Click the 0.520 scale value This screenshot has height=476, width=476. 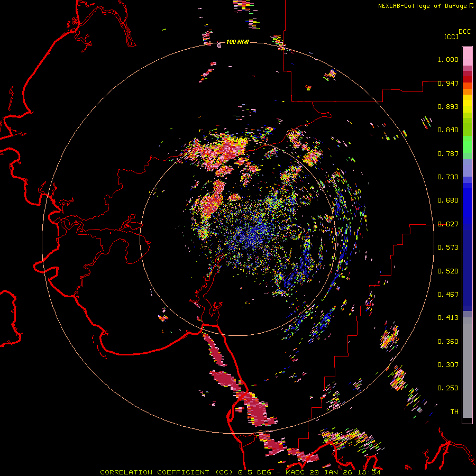pyautogui.click(x=448, y=271)
